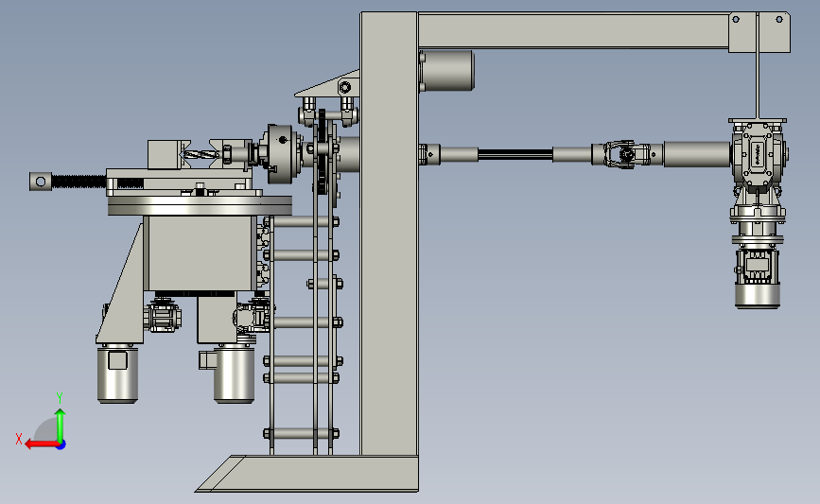820x504 pixels.
Task: Click the green Y axis arrow of triad
Action: (x=61, y=426)
